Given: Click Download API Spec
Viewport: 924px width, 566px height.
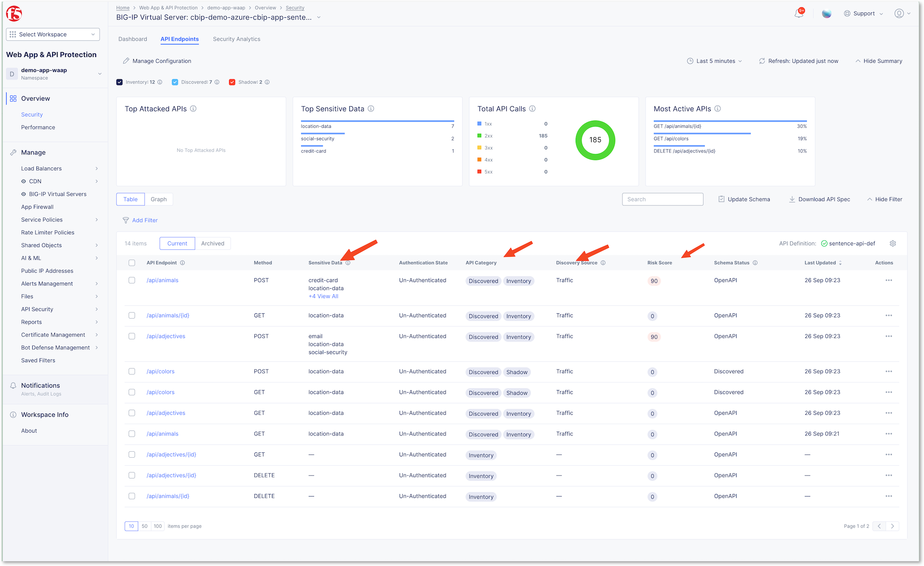Looking at the screenshot, I should pos(819,199).
